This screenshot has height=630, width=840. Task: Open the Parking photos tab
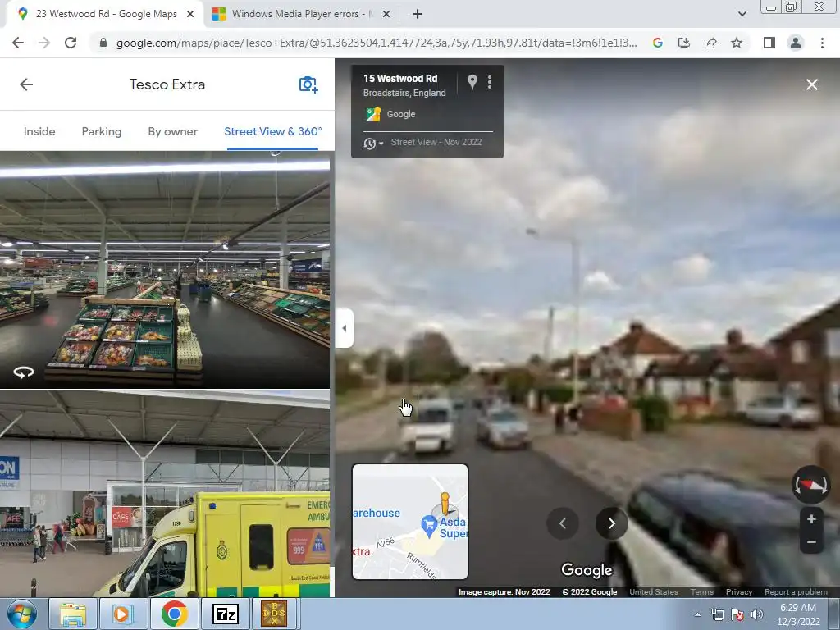click(101, 131)
